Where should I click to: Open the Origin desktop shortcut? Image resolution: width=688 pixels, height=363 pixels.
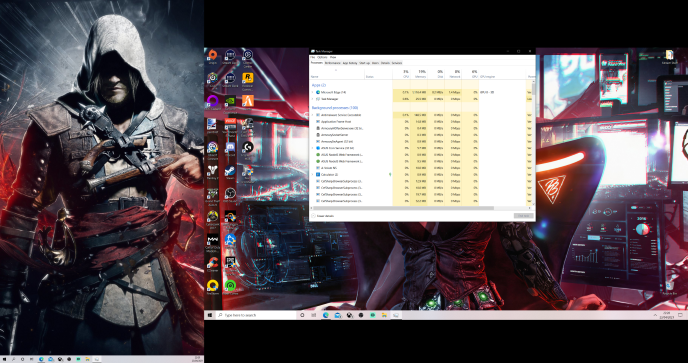click(212, 54)
